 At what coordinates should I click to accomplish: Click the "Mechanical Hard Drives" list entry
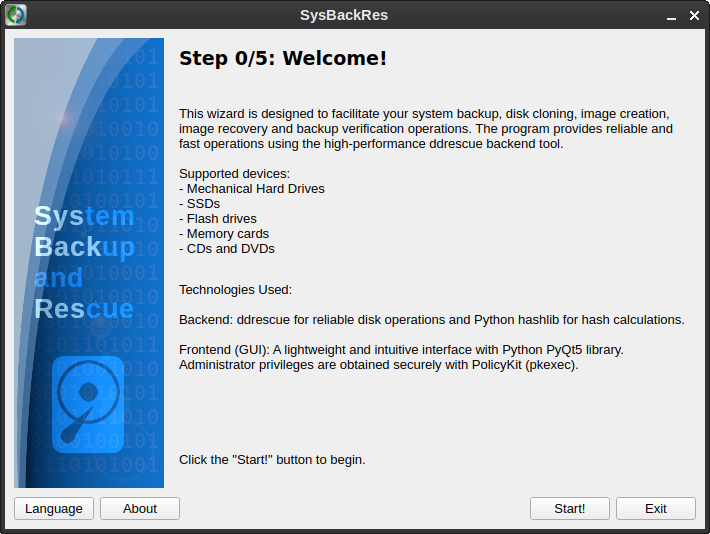click(252, 188)
